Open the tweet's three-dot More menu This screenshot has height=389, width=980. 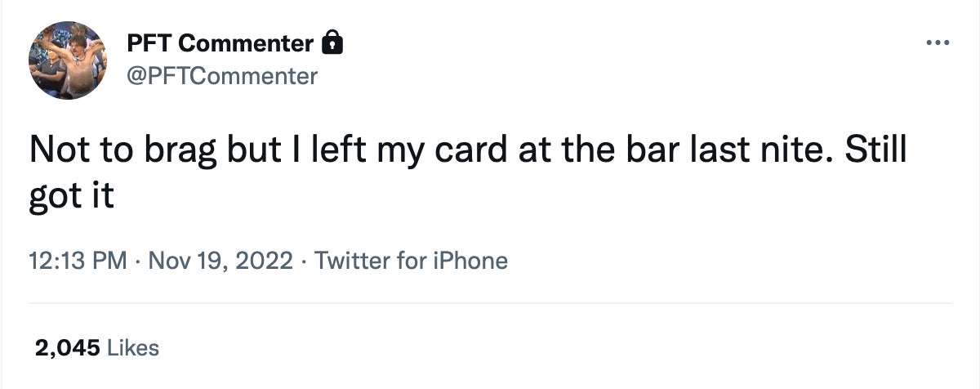tap(938, 42)
